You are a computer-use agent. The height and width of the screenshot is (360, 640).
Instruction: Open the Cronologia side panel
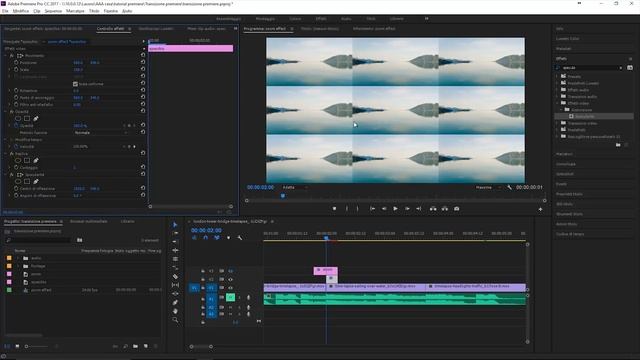[x=566, y=164]
